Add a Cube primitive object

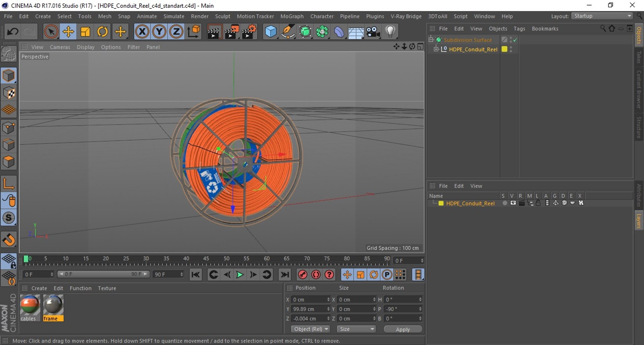point(270,32)
